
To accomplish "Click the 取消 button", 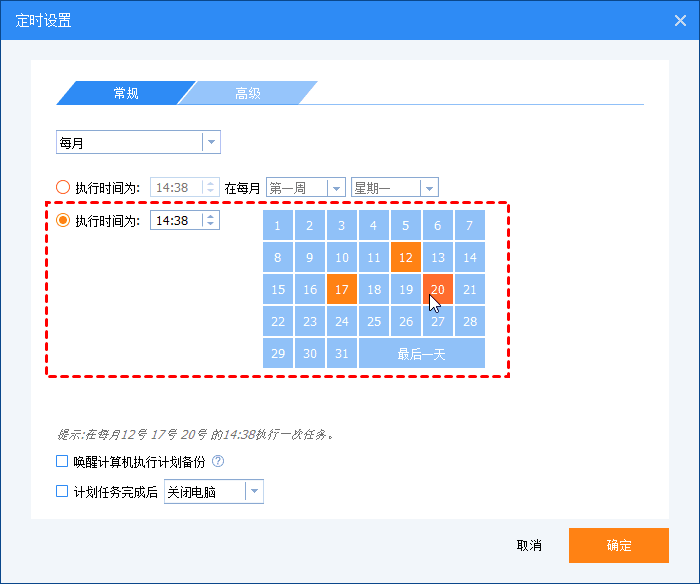I will [x=529, y=546].
